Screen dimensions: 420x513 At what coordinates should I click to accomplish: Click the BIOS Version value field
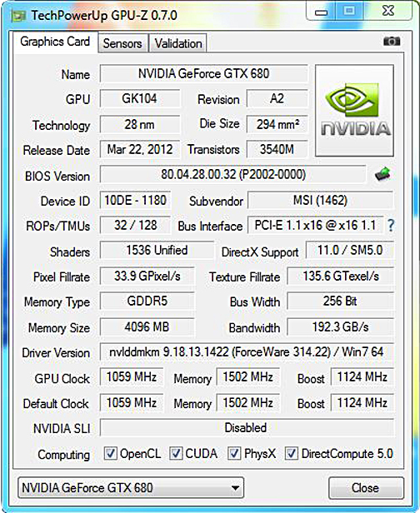pos(233,174)
